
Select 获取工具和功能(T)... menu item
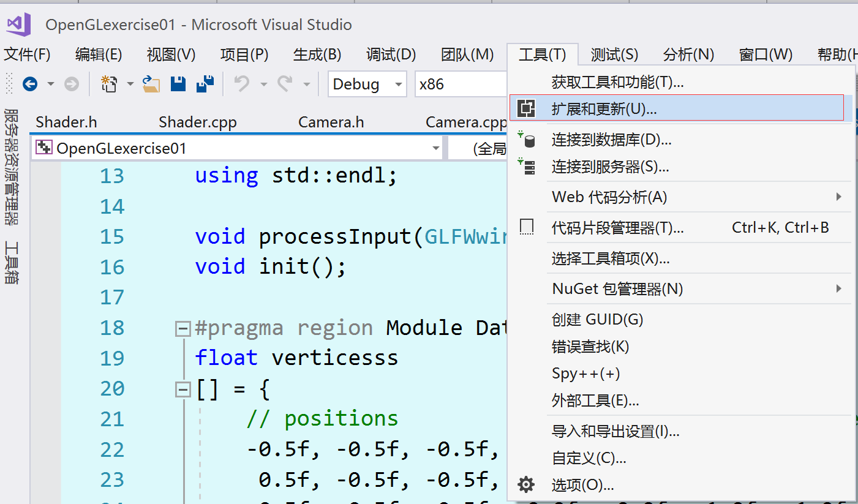click(681, 81)
